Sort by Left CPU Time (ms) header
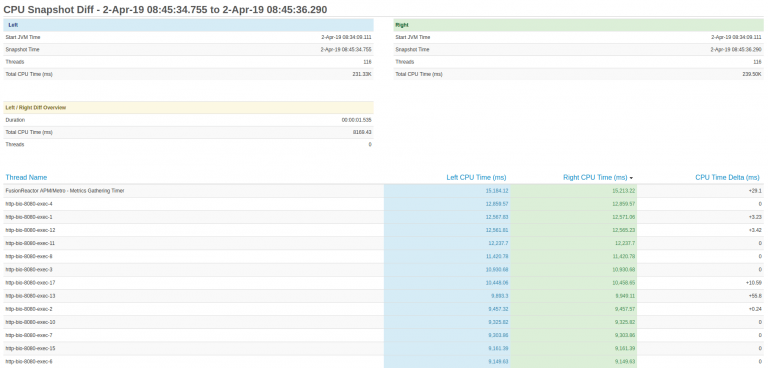This screenshot has width=768, height=368. (476, 177)
